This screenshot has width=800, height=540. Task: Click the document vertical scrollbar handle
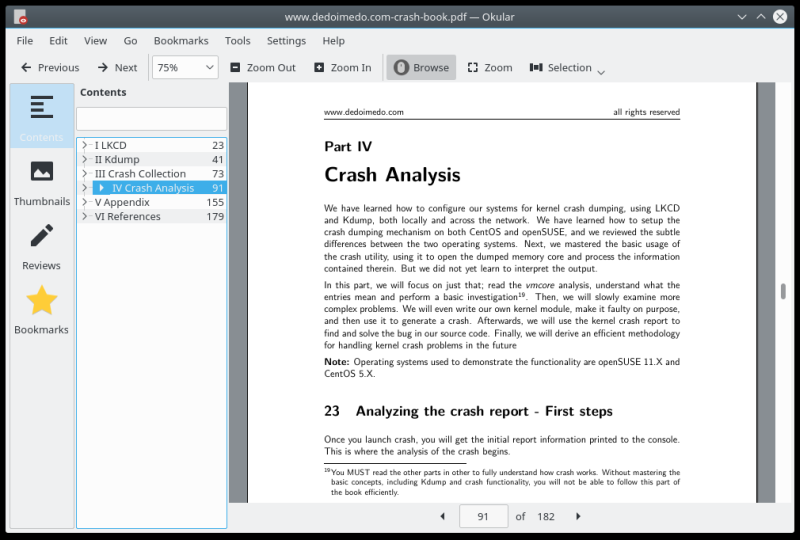point(783,291)
